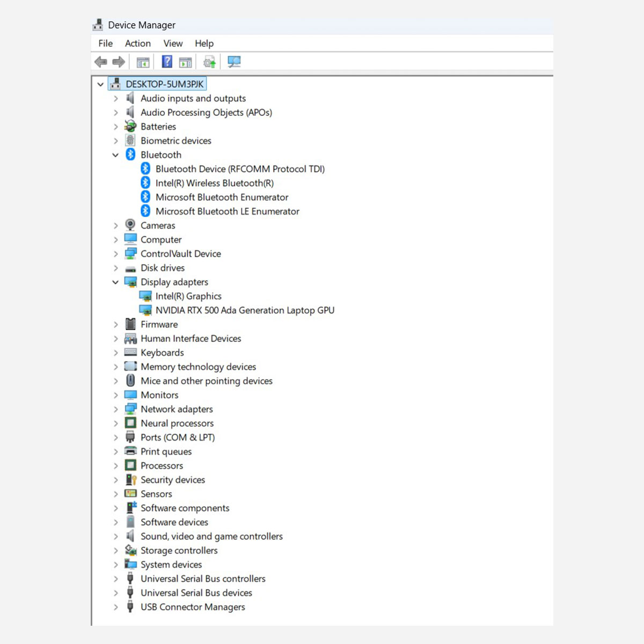The height and width of the screenshot is (644, 644).
Task: Click the Bluetooth category icon
Action: pyautogui.click(x=130, y=155)
